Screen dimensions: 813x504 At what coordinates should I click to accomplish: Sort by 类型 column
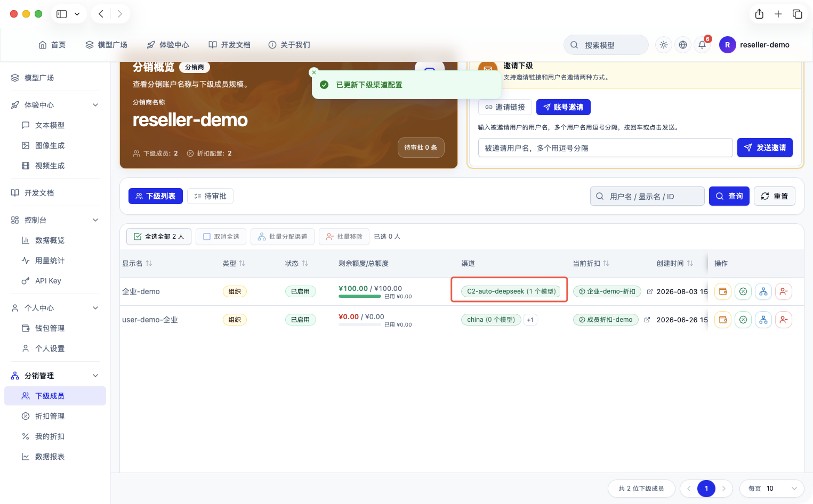point(242,263)
